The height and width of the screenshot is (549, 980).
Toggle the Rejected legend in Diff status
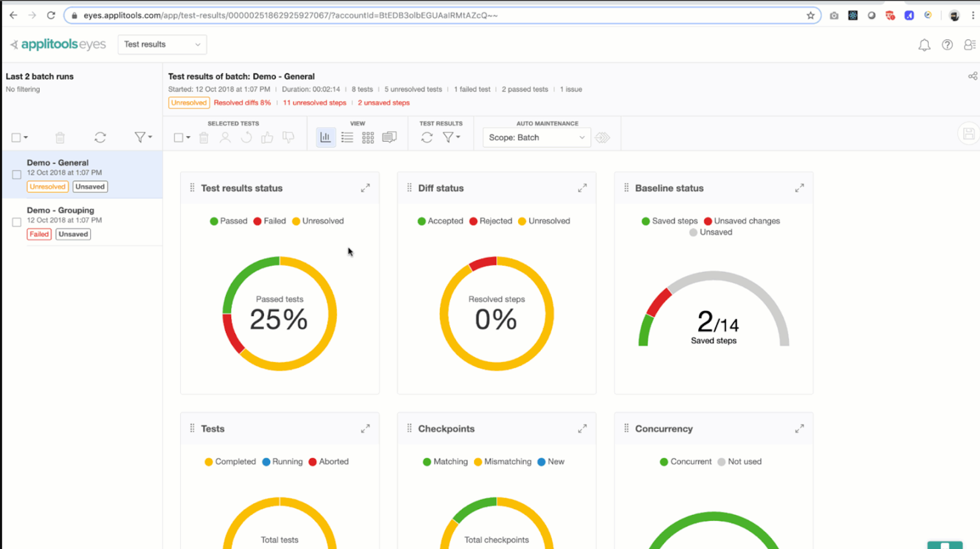click(491, 221)
